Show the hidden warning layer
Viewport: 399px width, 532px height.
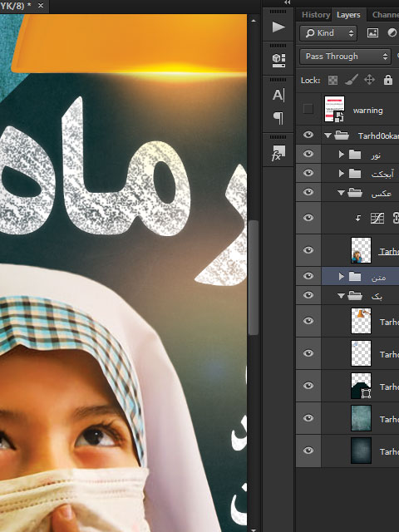click(x=308, y=109)
